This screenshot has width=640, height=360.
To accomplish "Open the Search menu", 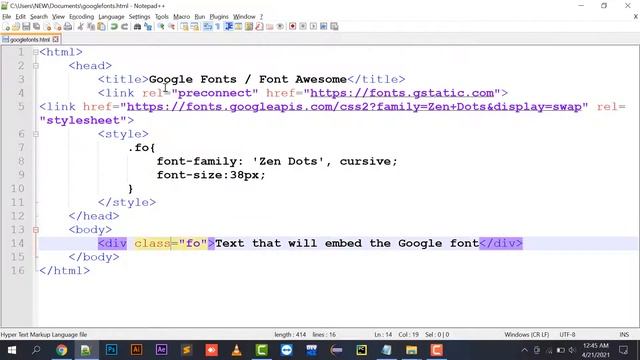I will (39, 17).
